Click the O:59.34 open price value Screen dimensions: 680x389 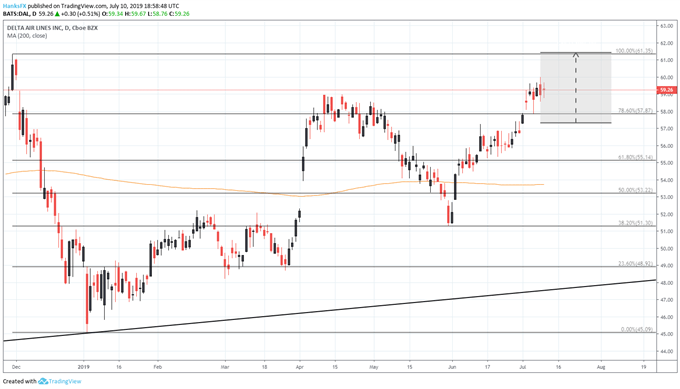pos(111,13)
